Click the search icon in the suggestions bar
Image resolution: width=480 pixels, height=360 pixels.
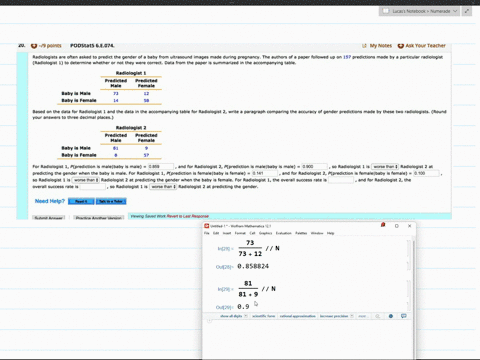[x=377, y=316]
